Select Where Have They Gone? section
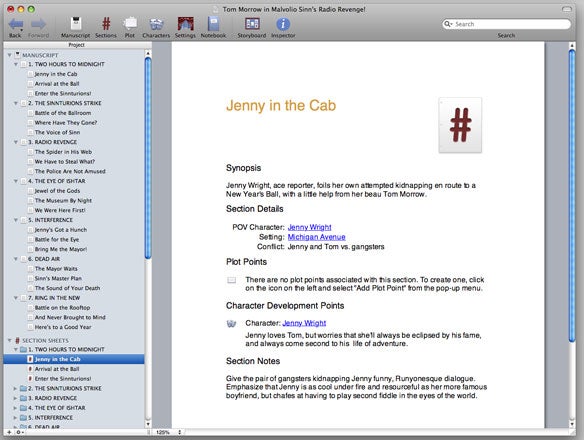 (66, 123)
